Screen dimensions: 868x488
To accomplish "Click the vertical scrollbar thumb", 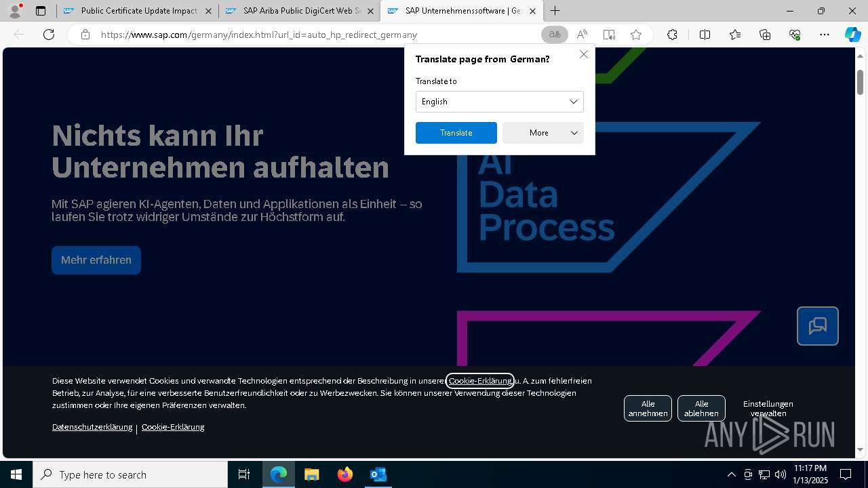I will [x=861, y=82].
